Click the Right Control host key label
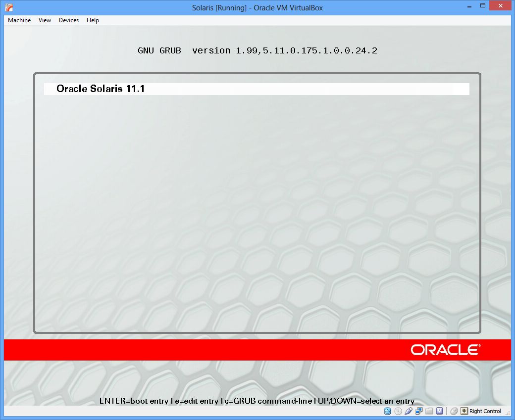The image size is (515, 420). (x=485, y=411)
